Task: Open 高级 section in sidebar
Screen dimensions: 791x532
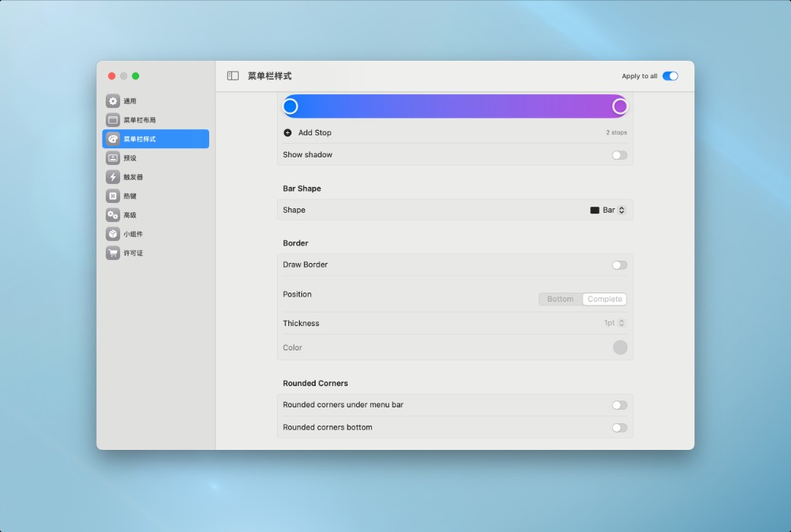Action: click(155, 215)
